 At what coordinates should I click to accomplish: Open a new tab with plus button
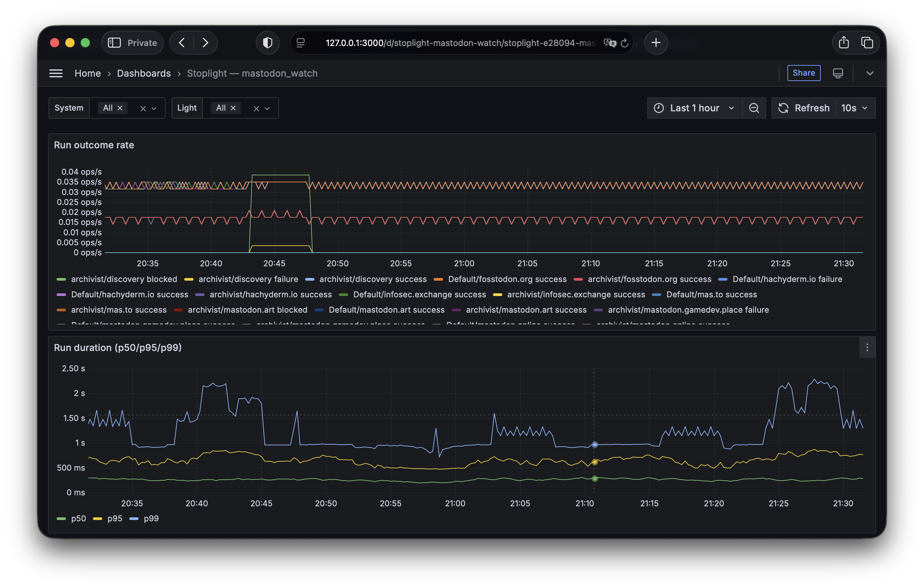coord(656,43)
